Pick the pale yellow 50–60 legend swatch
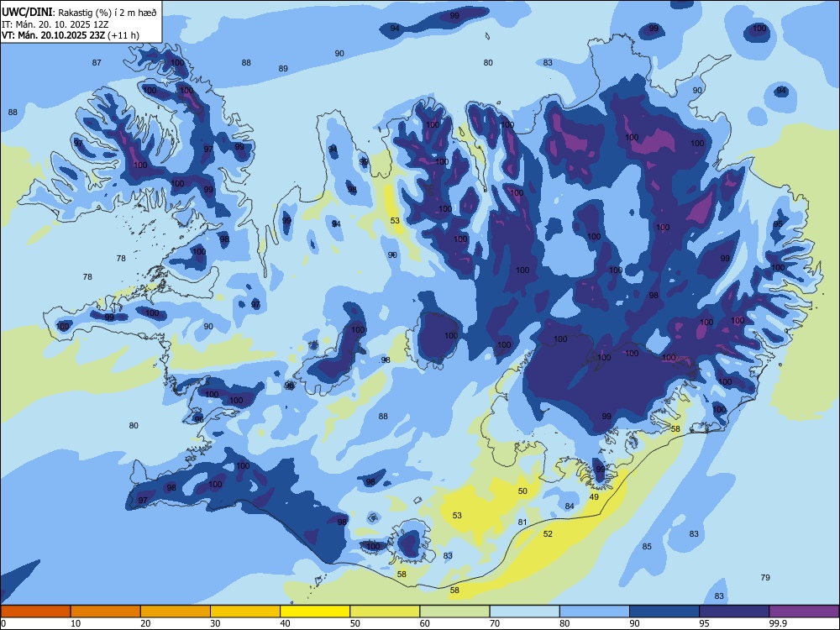This screenshot has height=630, width=840. pyautogui.click(x=385, y=612)
